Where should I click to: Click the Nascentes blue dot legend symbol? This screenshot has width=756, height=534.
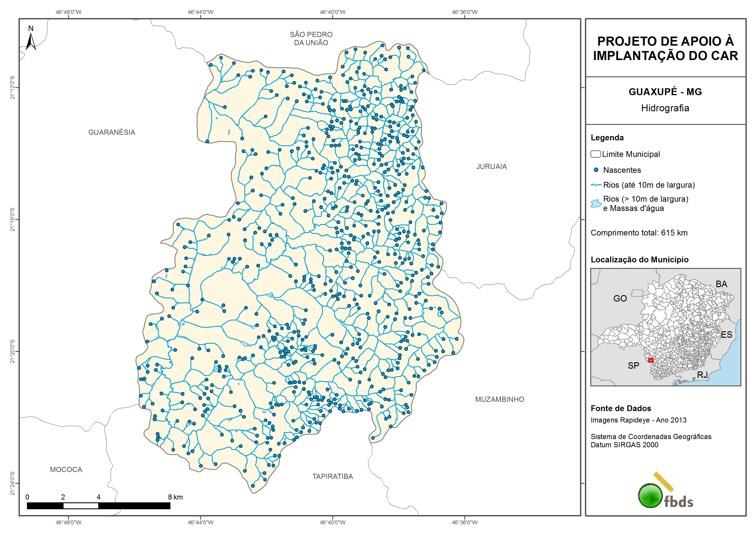596,170
